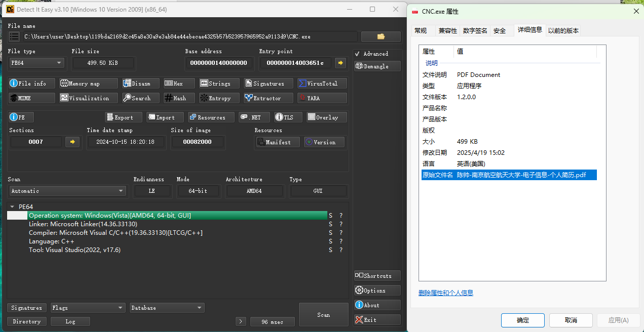
Task: Click 确定 in properties dialog
Action: (x=523, y=320)
